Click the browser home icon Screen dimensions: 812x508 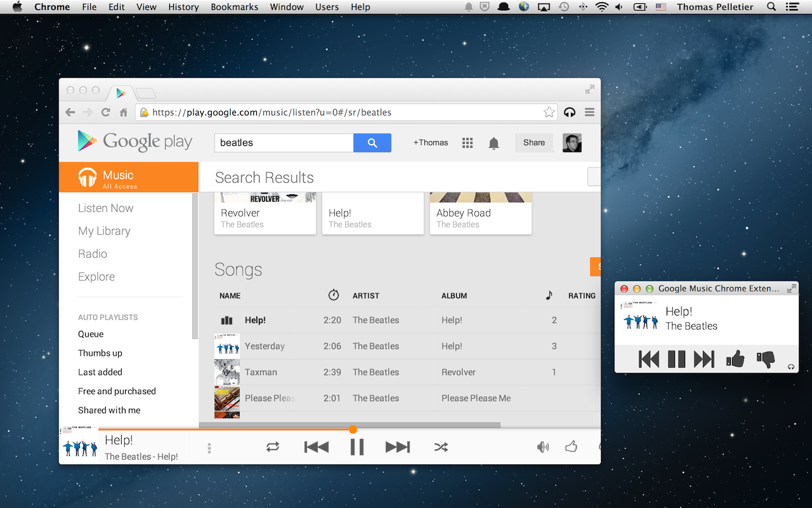[124, 112]
